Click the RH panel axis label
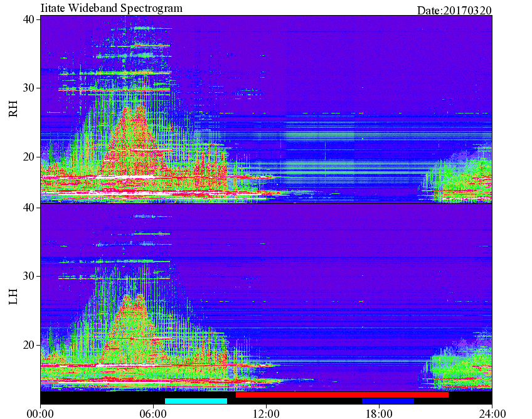Viewport: 532px width, 419px height. pyautogui.click(x=13, y=109)
